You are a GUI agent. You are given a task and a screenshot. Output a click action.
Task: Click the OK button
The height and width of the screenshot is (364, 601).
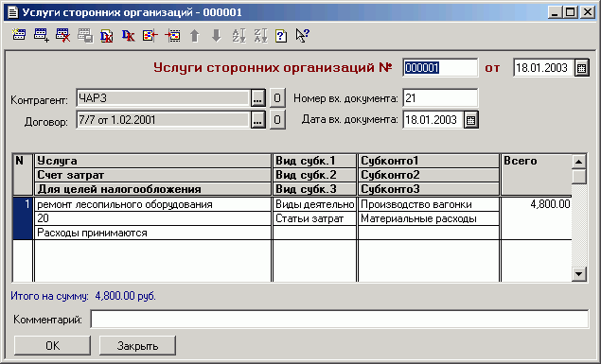[x=52, y=345]
